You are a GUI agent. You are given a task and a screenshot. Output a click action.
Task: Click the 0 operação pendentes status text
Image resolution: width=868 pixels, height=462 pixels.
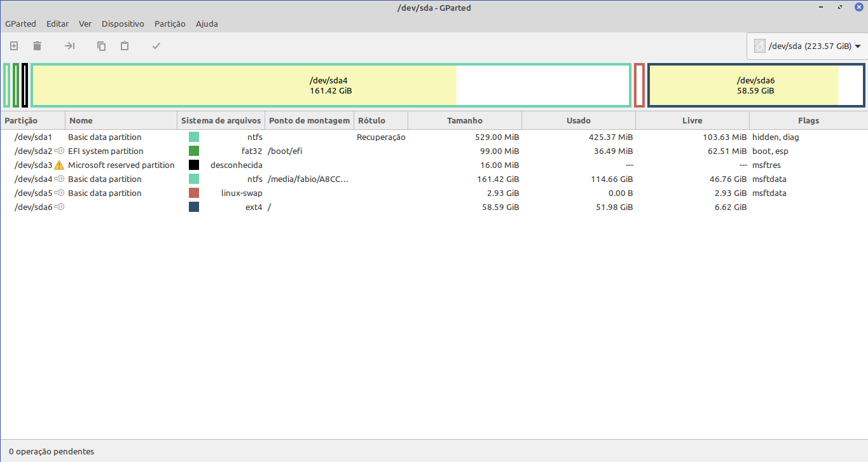(x=52, y=451)
